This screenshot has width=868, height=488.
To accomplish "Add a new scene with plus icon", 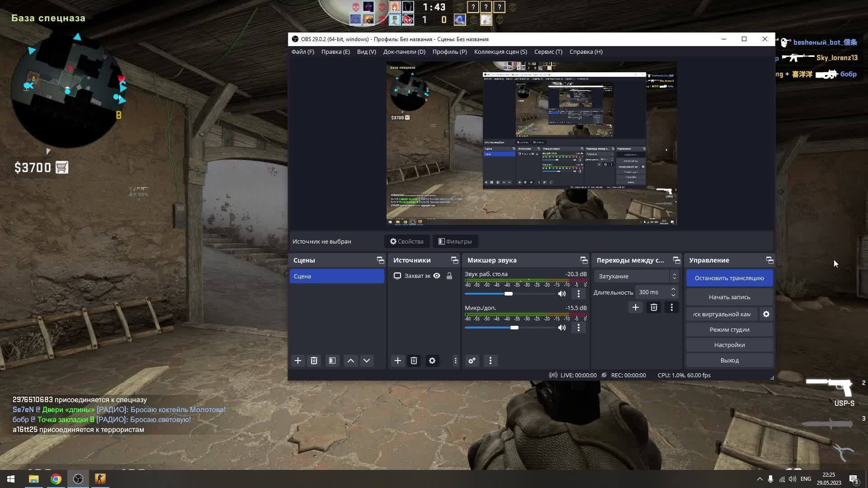I will click(298, 361).
